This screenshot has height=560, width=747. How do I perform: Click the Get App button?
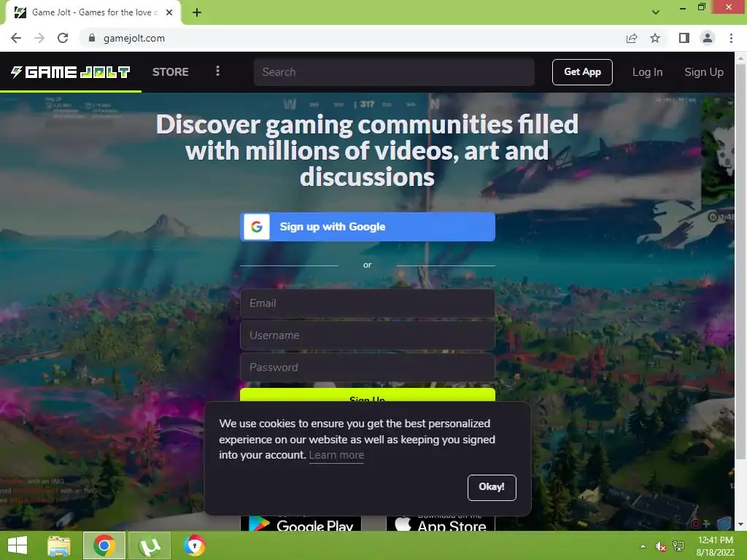click(x=582, y=72)
